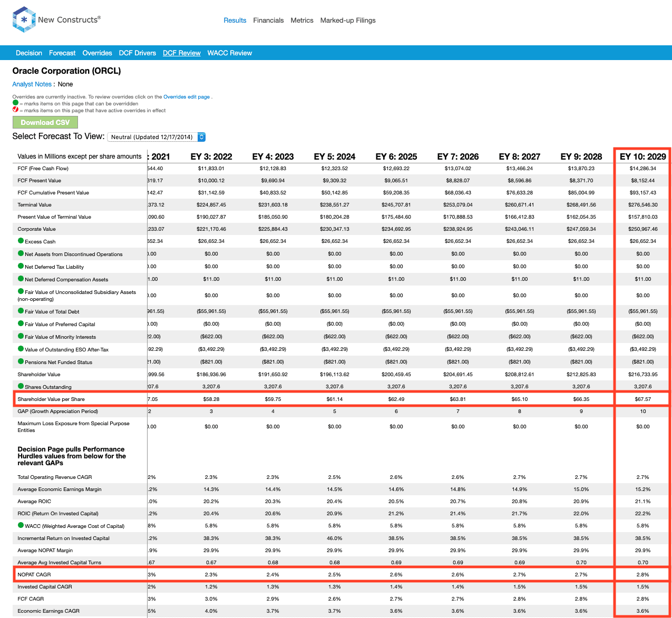This screenshot has height=618, width=672.
Task: Click the Economic Earnings CAGR row label
Action: (48, 611)
